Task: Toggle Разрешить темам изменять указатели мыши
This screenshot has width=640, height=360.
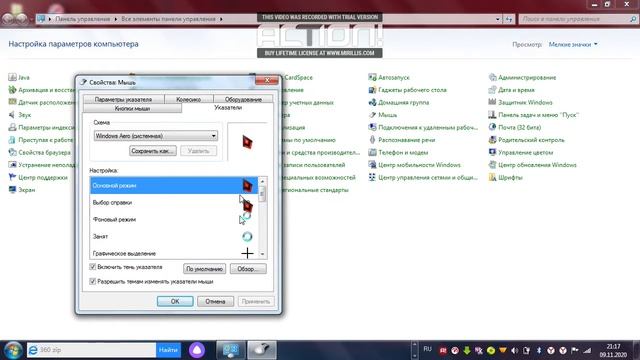Action: pos(93,281)
